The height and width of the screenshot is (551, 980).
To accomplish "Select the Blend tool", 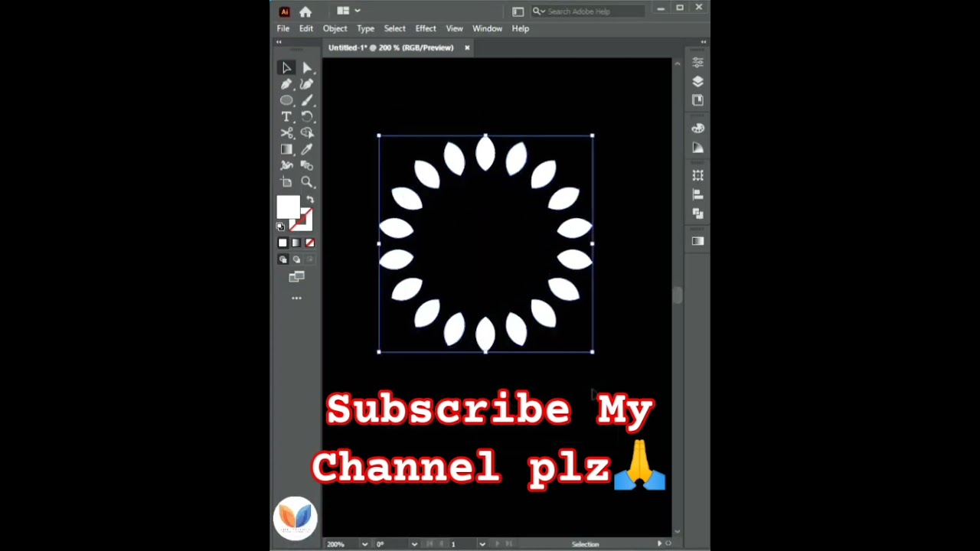I will click(307, 165).
